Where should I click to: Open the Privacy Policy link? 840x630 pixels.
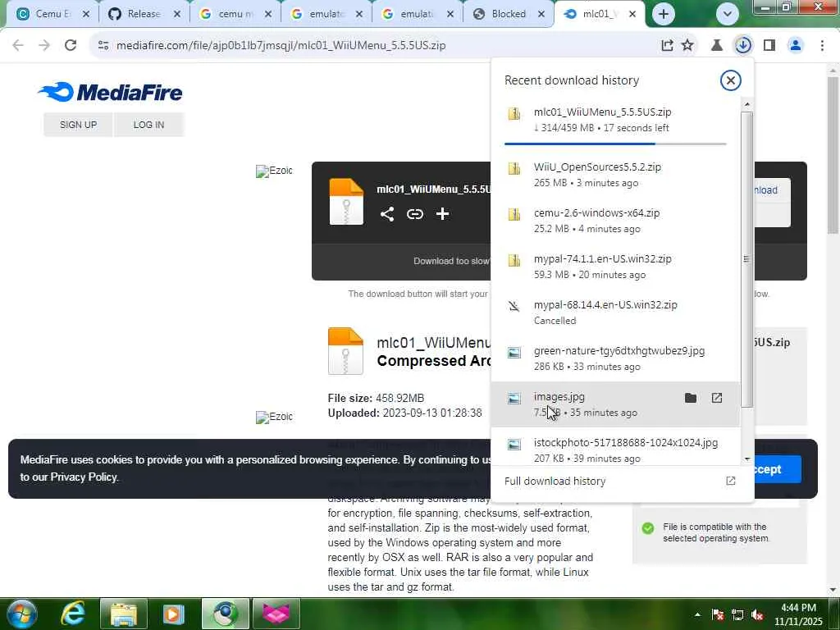click(84, 477)
